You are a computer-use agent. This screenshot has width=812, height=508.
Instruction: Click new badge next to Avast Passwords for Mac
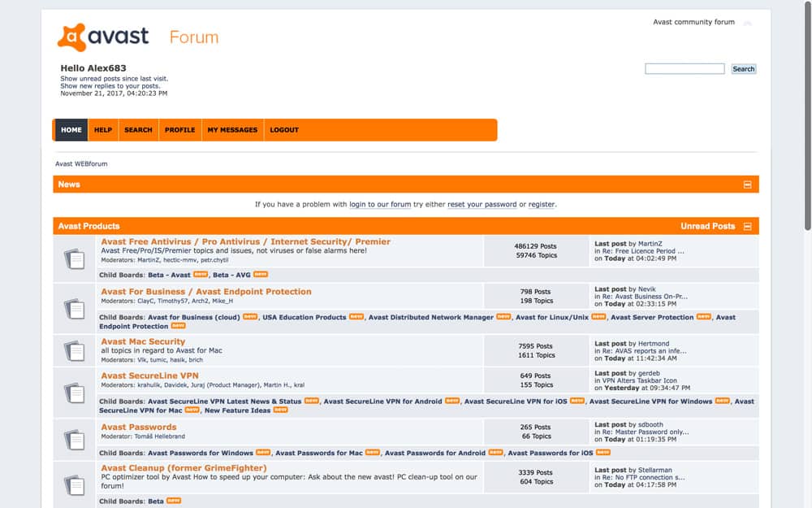click(373, 453)
